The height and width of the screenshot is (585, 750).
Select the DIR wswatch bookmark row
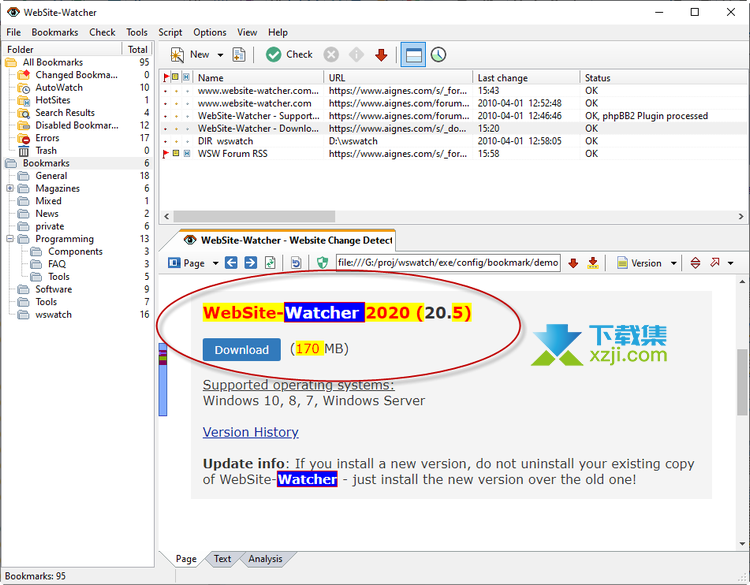click(x=453, y=141)
